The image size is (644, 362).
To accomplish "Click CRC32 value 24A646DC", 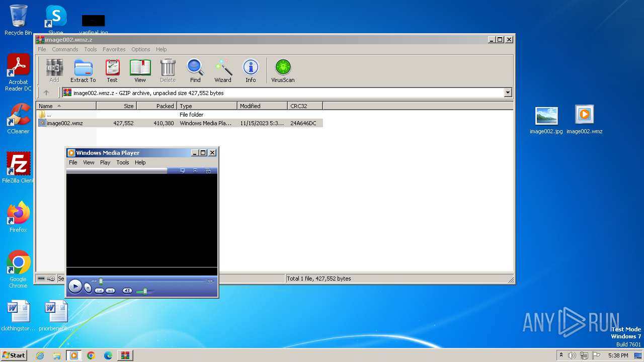I will [x=303, y=123].
